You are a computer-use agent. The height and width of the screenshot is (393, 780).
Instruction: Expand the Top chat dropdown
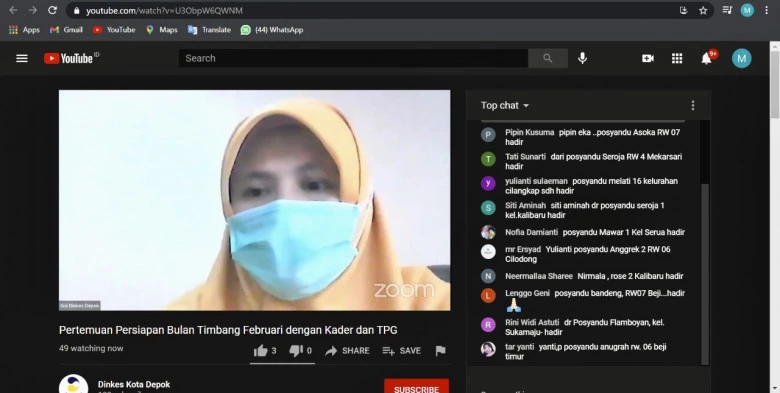pos(504,105)
